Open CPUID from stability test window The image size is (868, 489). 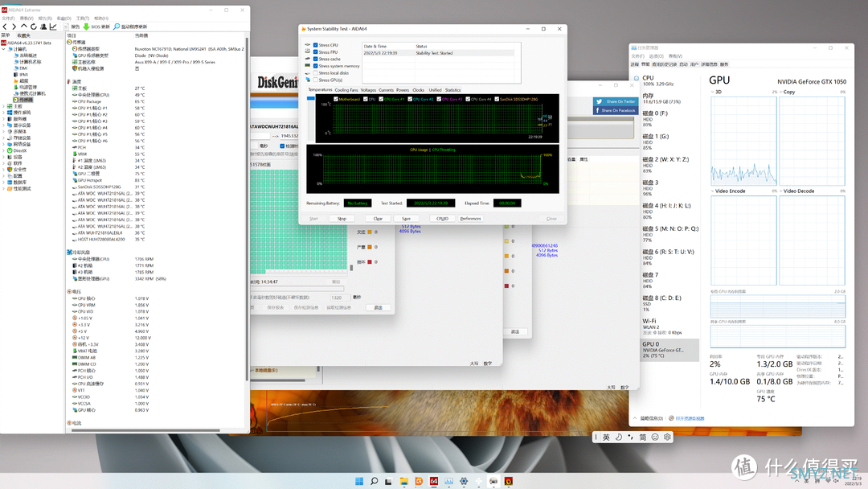click(442, 219)
